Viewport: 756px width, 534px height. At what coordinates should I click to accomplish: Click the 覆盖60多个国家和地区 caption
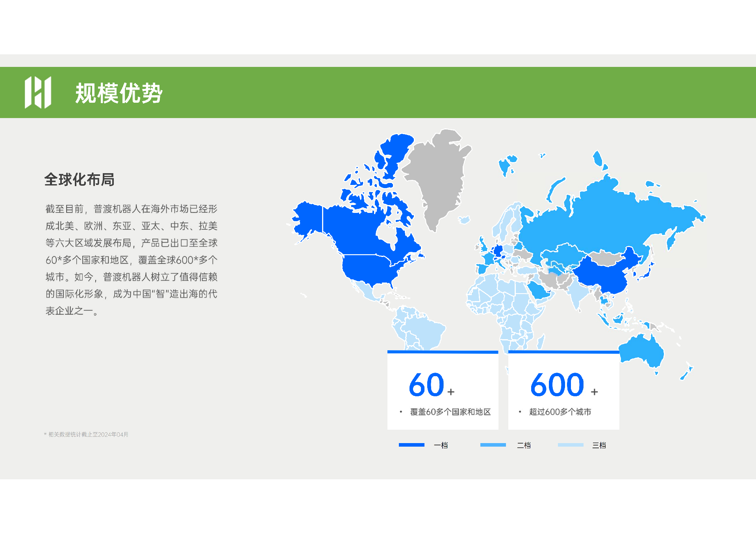[x=450, y=412]
